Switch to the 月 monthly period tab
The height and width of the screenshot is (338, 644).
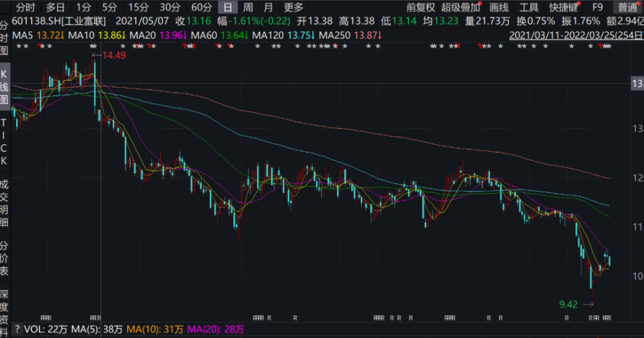(268, 7)
